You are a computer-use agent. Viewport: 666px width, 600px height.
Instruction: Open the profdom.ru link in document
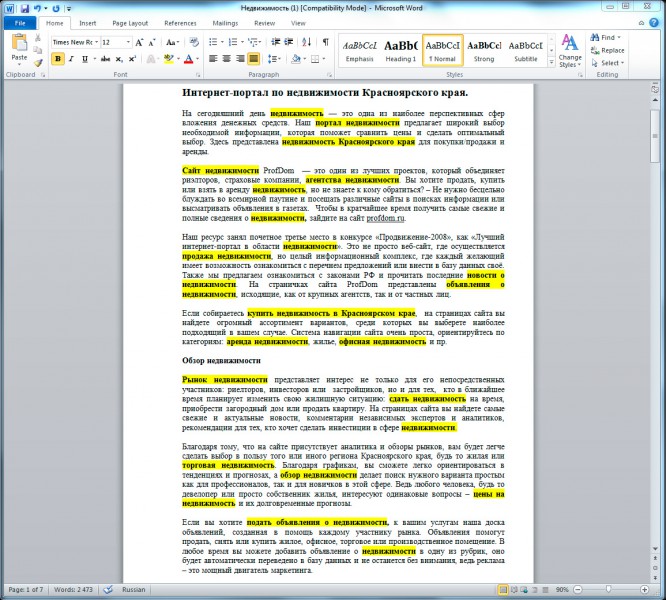(x=385, y=218)
